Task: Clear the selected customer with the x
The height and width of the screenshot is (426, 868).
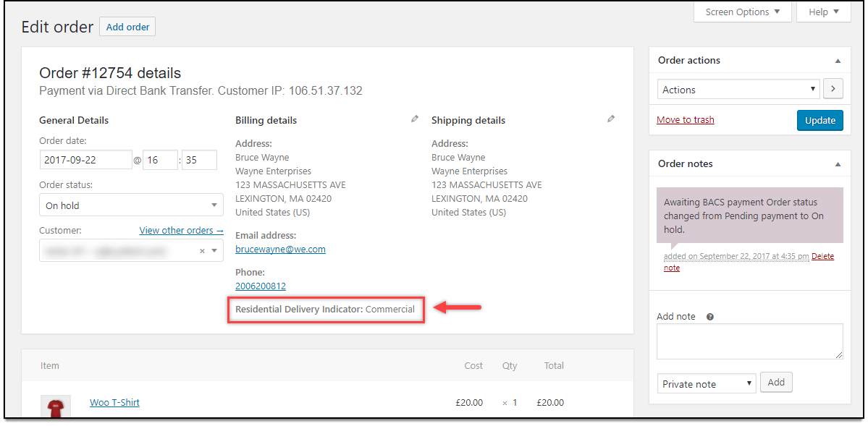Action: click(x=202, y=251)
